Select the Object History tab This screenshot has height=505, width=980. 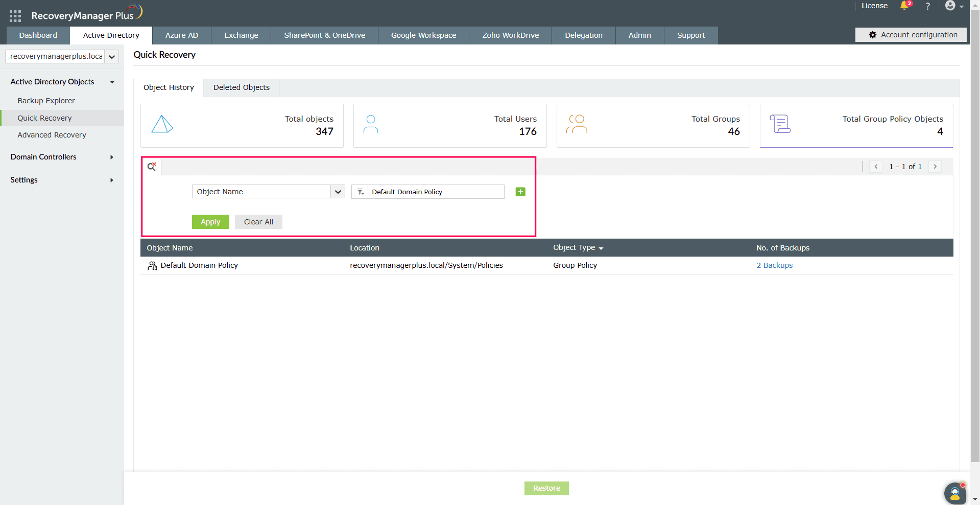[169, 87]
